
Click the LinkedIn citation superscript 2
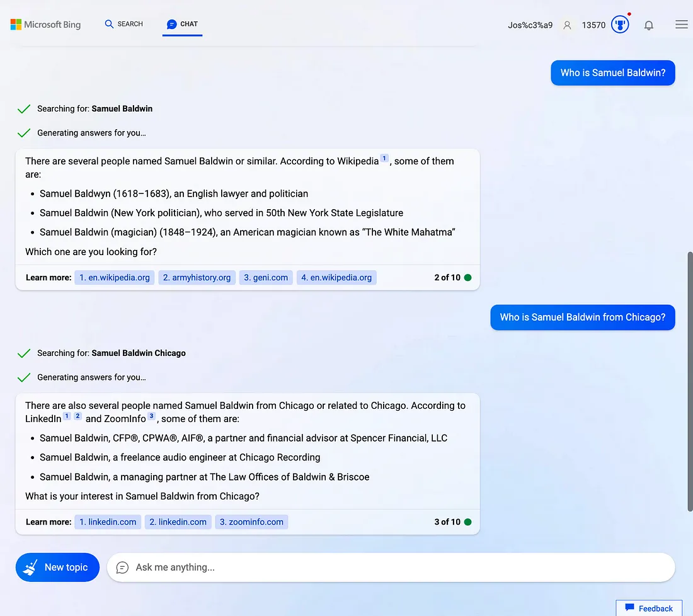[77, 416]
